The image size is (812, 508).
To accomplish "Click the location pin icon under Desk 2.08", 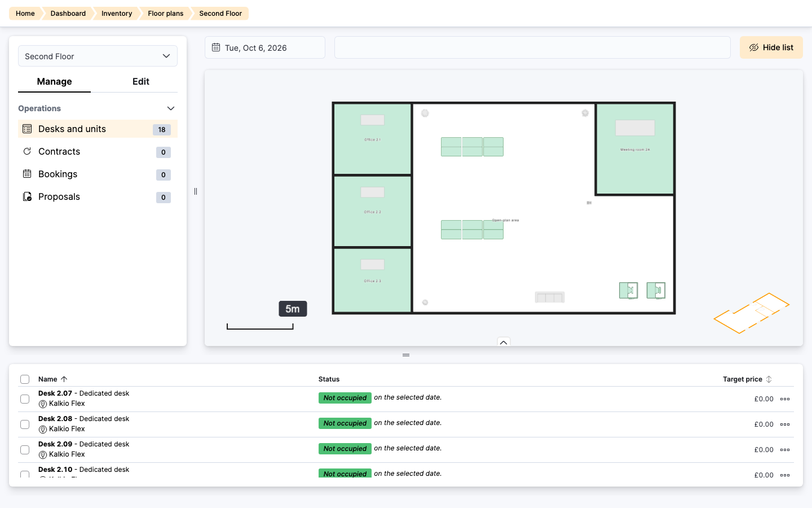I will coord(43,430).
